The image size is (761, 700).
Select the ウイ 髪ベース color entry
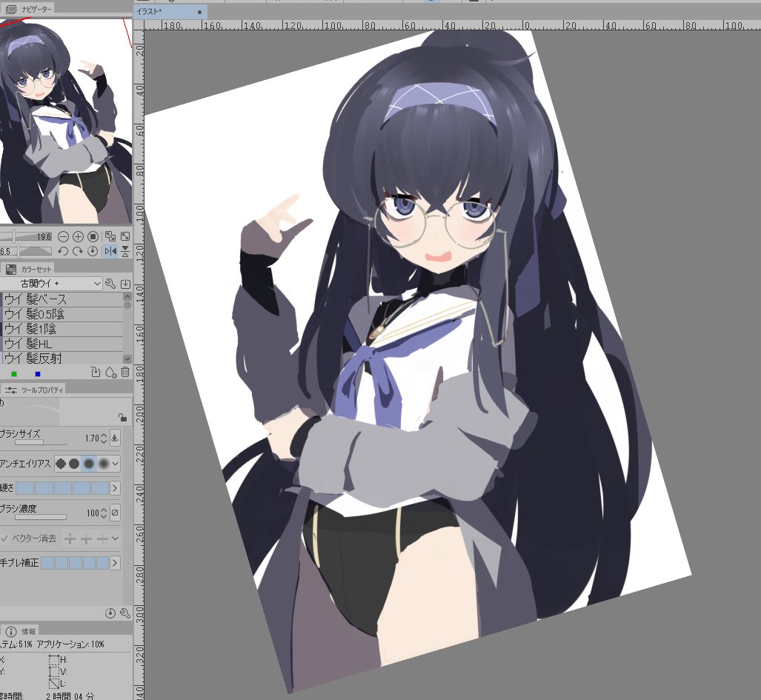62,299
